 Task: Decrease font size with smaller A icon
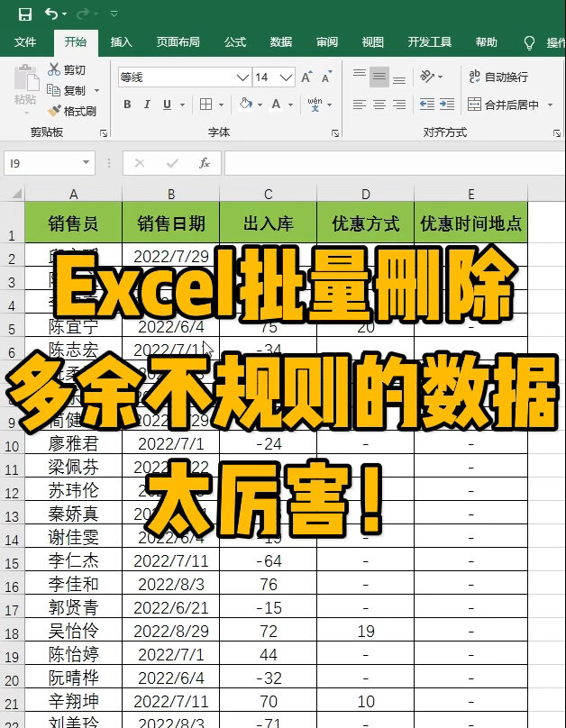click(327, 77)
